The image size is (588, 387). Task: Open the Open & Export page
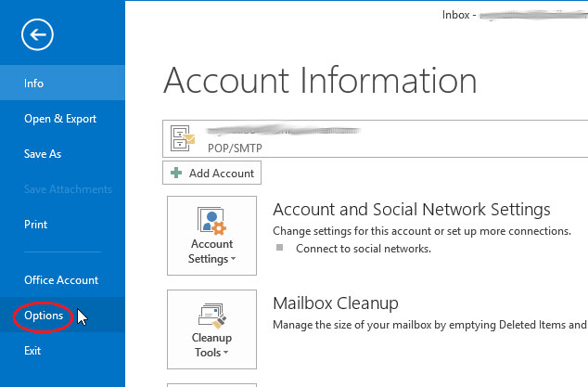(62, 119)
